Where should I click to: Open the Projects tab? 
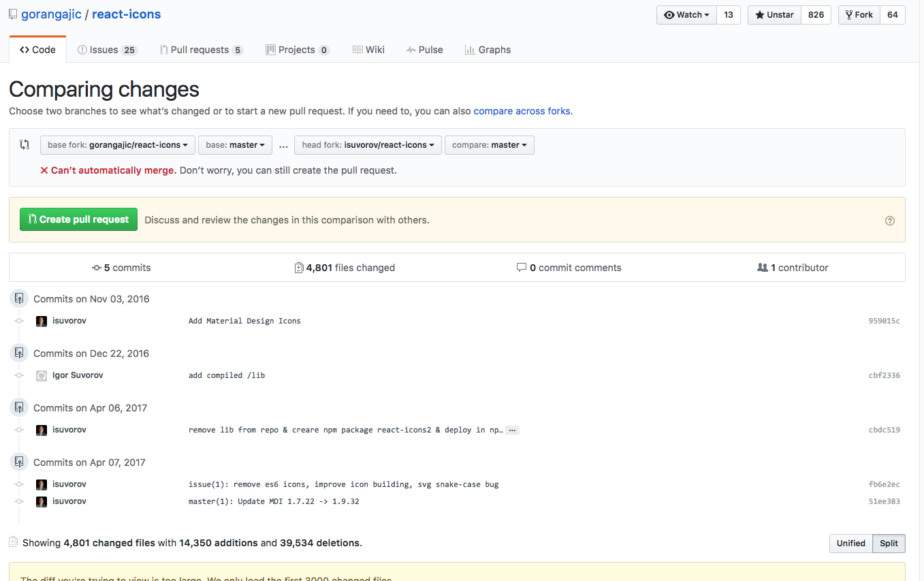click(298, 50)
